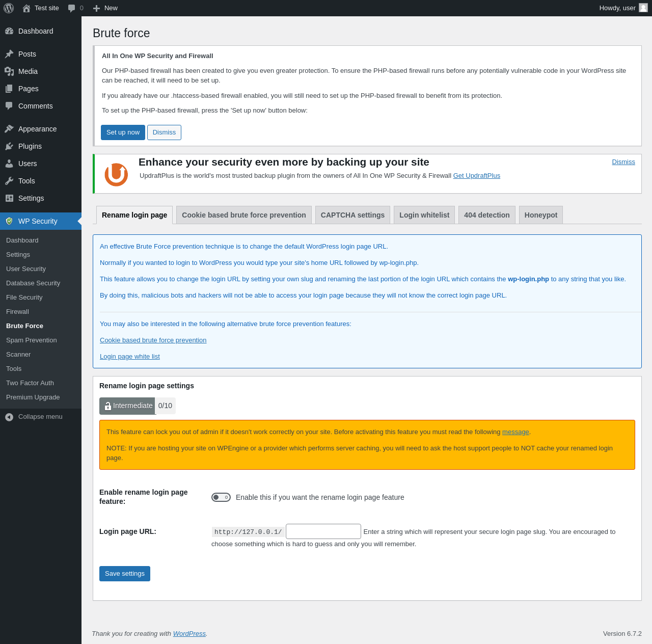Open the CAPTCHA settings tab
This screenshot has width=652, height=644.
click(x=352, y=215)
